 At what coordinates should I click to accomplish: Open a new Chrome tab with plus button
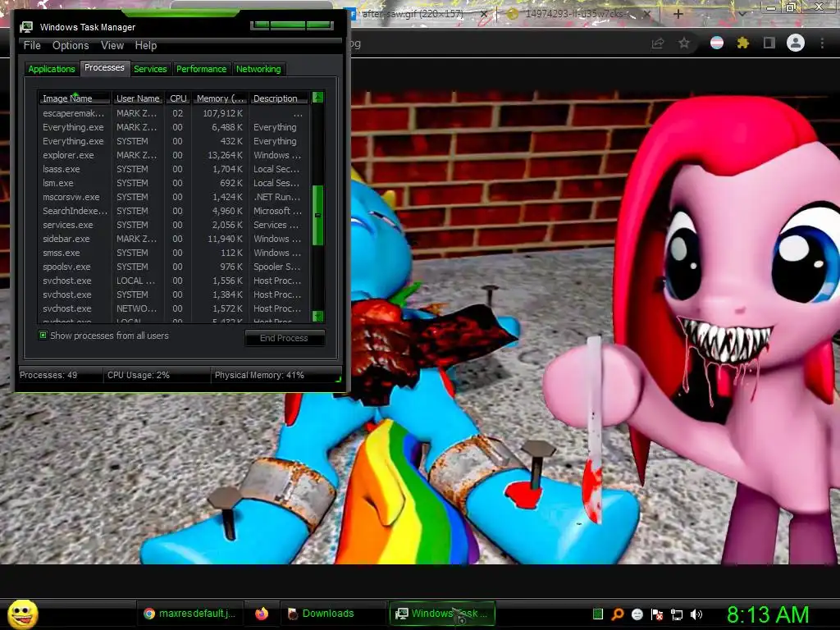click(x=678, y=14)
